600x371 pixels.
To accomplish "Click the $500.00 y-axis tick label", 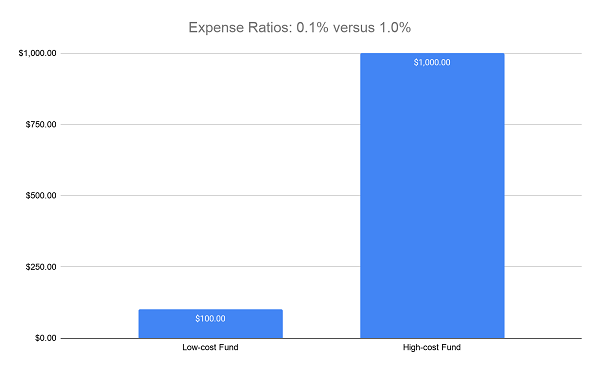I will tap(41, 195).
